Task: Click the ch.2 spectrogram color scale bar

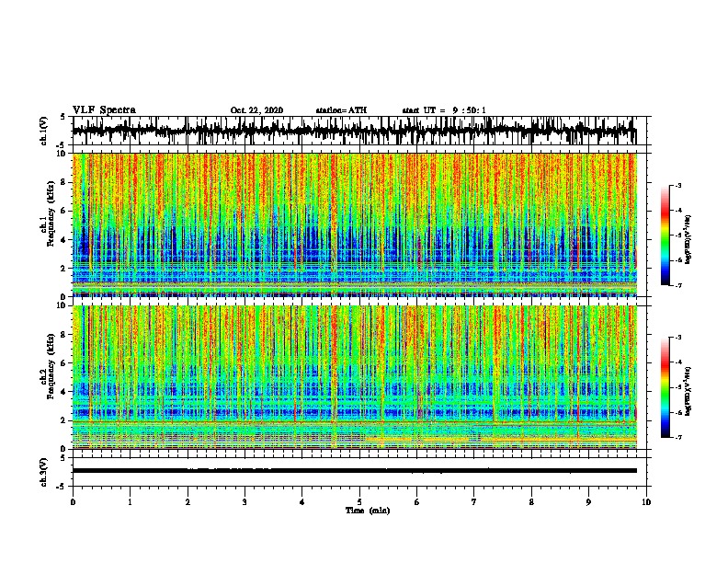Action: (665, 387)
